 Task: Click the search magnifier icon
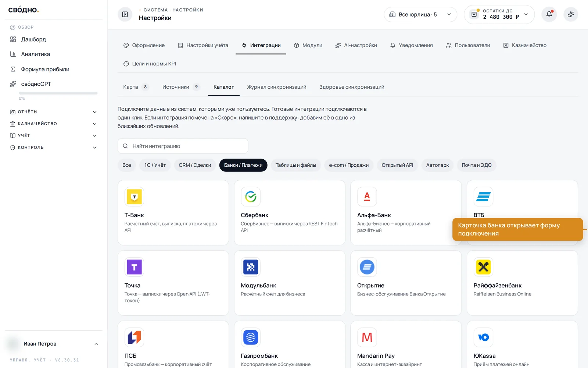pyautogui.click(x=125, y=146)
